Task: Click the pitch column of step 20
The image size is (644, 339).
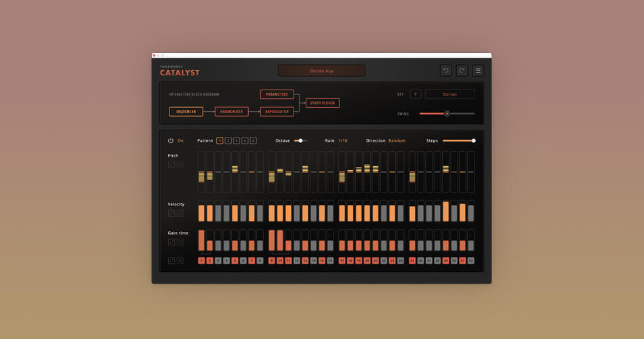Action: (367, 172)
